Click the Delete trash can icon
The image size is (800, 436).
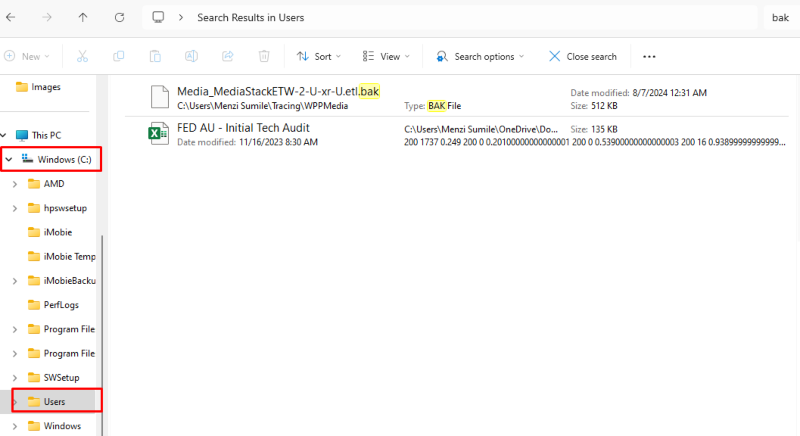click(x=264, y=57)
